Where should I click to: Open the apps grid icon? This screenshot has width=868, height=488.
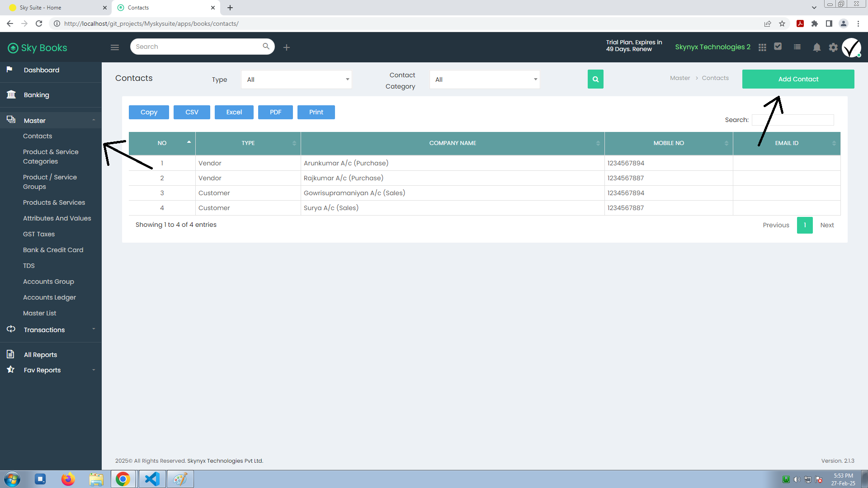762,47
